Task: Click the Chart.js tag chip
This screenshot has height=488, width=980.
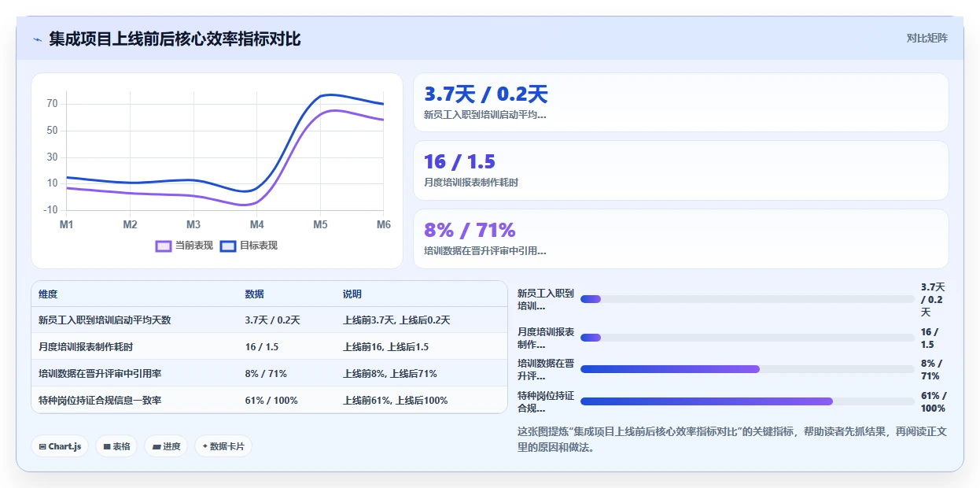Action: pos(60,446)
